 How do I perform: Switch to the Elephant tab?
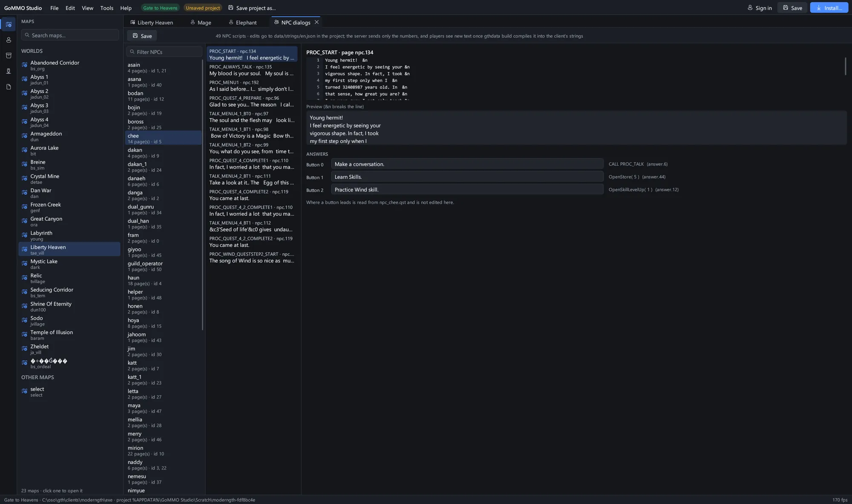[243, 22]
